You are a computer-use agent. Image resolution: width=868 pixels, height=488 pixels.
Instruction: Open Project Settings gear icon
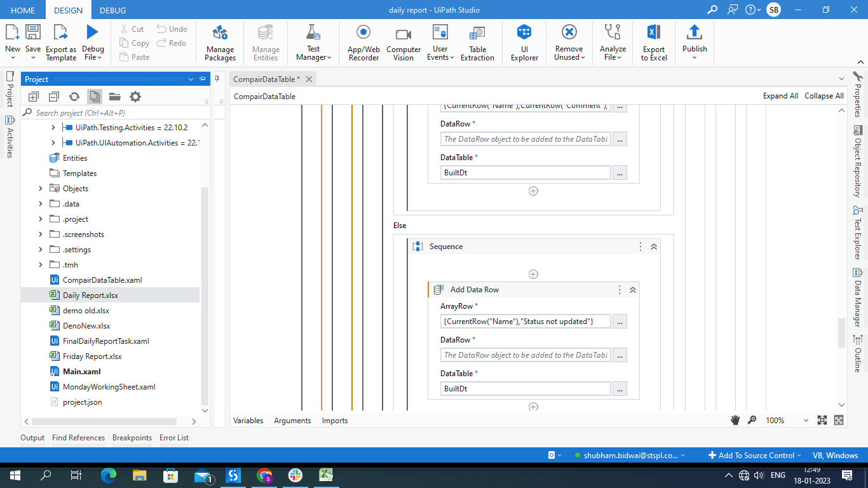(x=135, y=97)
